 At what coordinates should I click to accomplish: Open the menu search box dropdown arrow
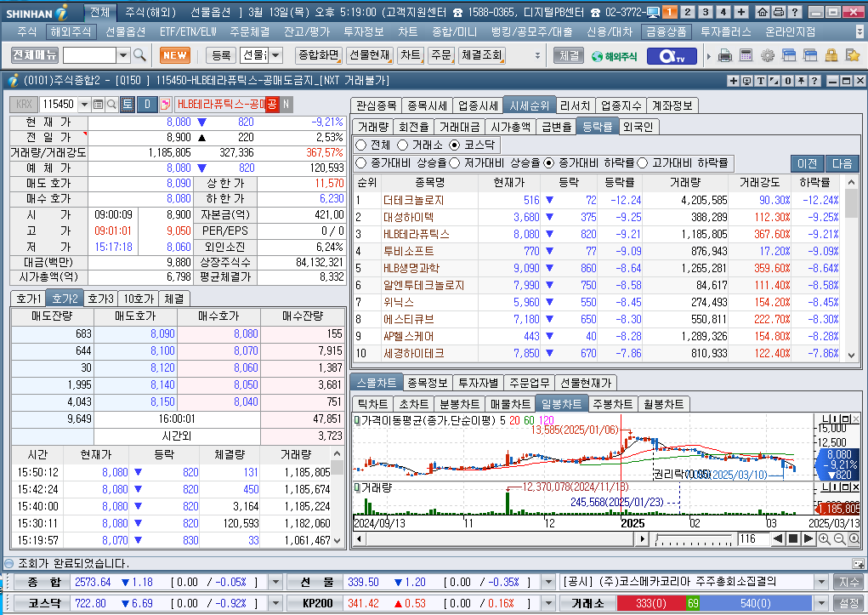pyautogui.click(x=123, y=54)
